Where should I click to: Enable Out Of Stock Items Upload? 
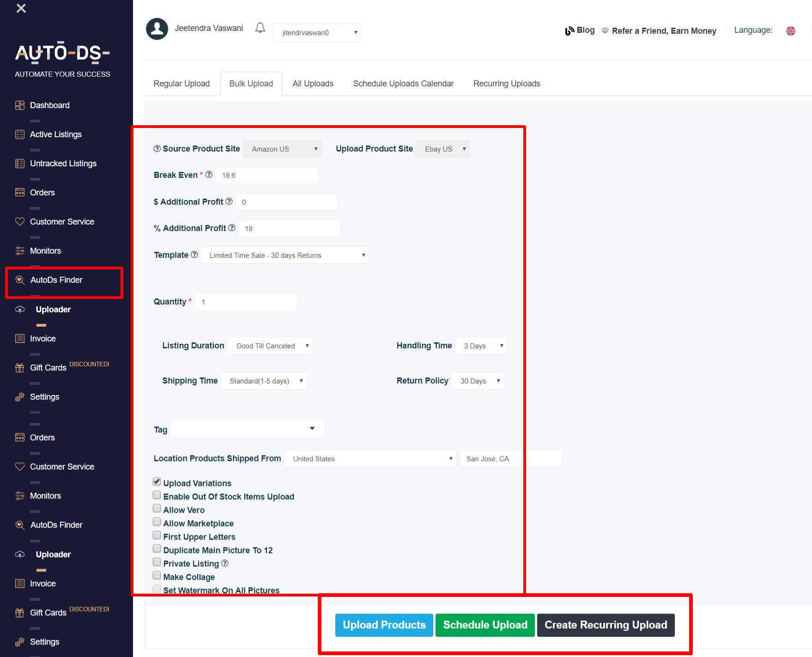[157, 494]
